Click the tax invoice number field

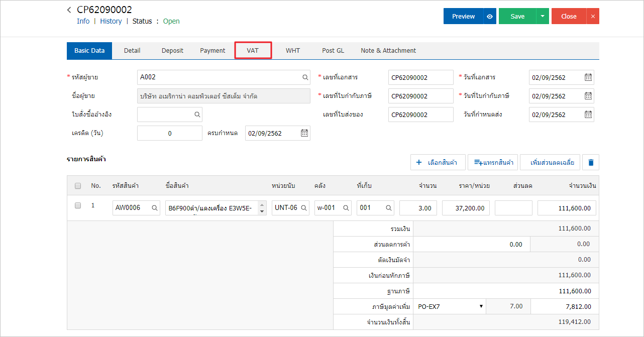coord(421,96)
